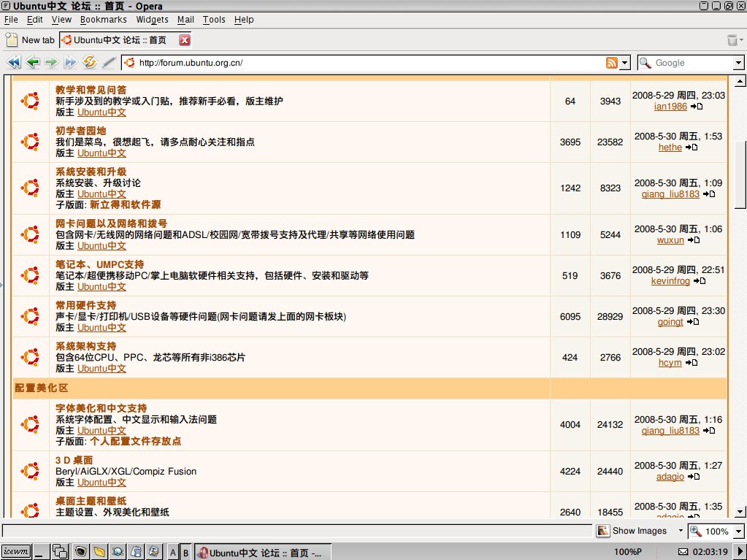Image resolution: width=747 pixels, height=560 pixels.
Task: Click the page scrollbar thumb
Action: click(740, 174)
